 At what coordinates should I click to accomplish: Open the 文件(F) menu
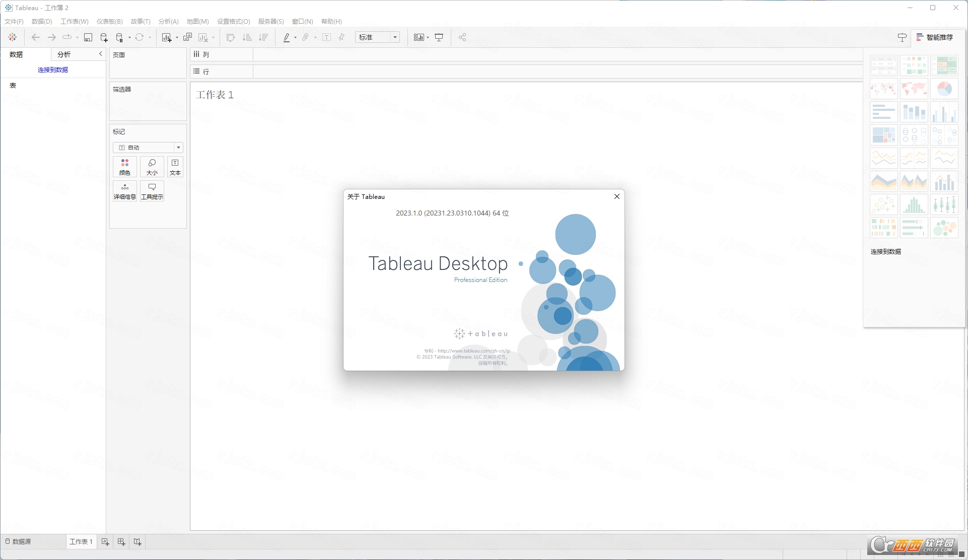14,21
